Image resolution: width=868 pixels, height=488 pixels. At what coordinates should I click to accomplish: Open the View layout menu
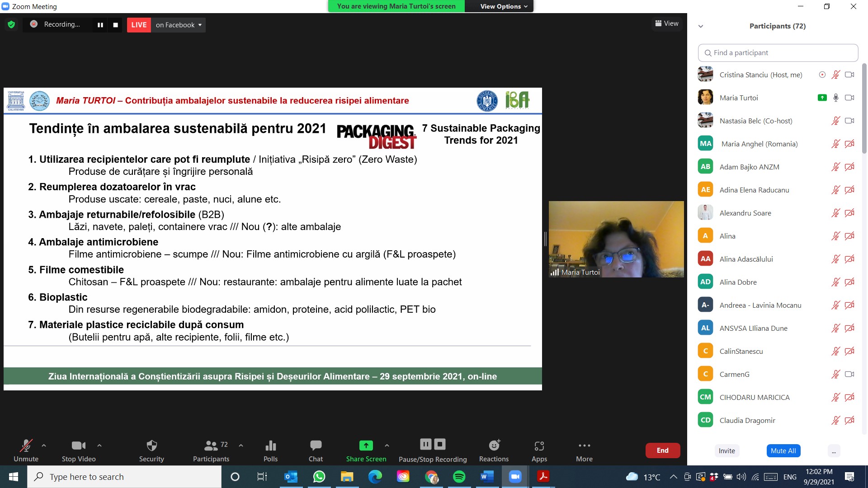click(667, 23)
